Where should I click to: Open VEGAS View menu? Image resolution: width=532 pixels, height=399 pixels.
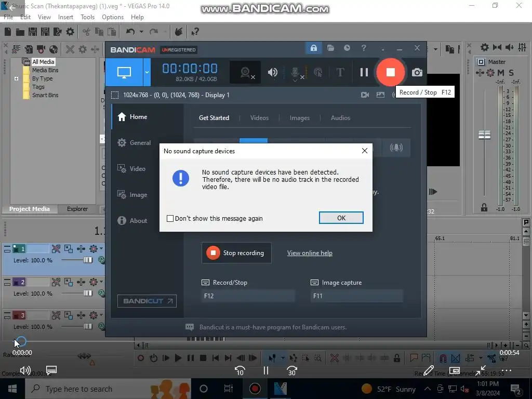[x=44, y=17]
